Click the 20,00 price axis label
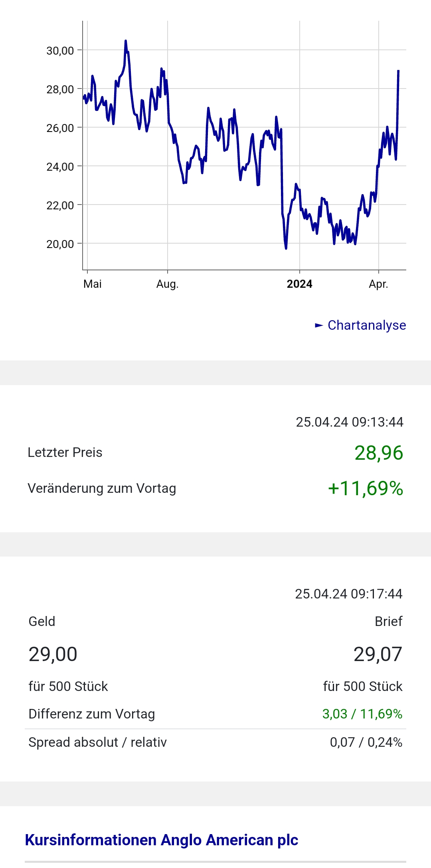431x868 pixels. (60, 244)
